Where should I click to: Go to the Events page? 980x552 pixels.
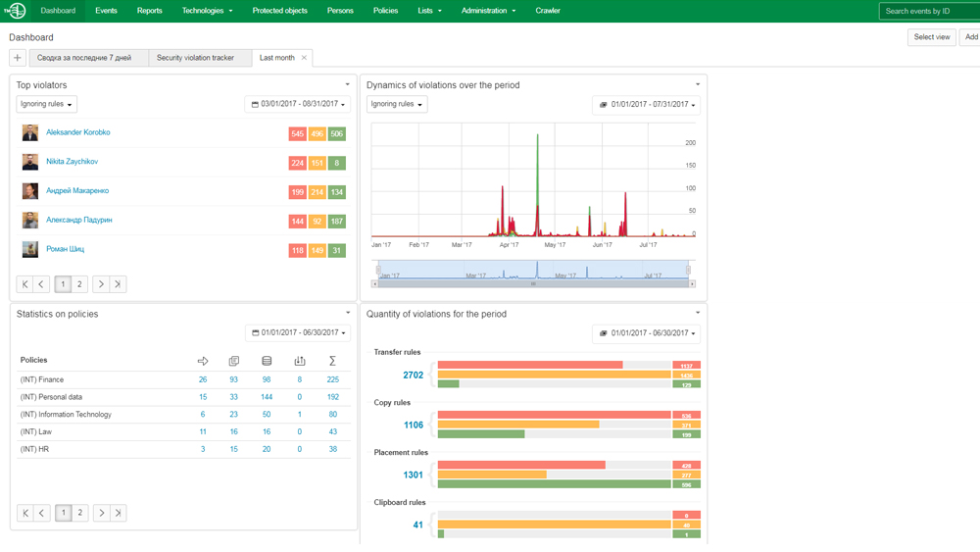click(106, 11)
